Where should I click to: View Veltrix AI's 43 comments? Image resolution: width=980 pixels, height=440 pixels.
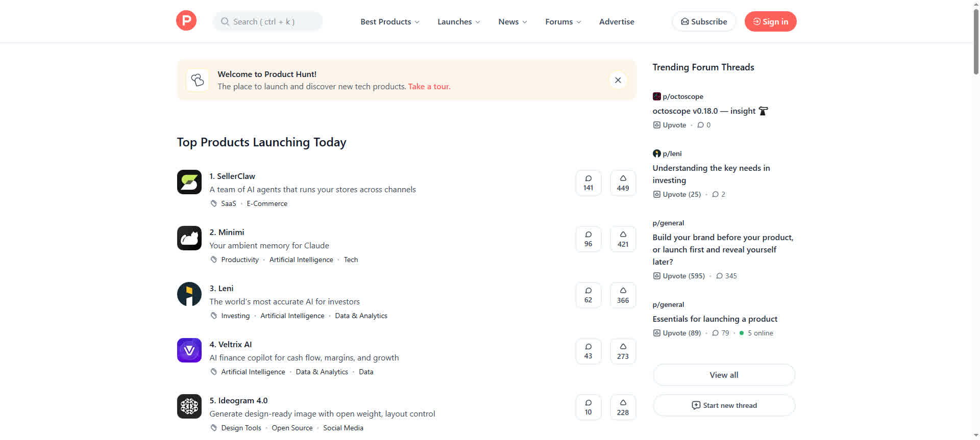(589, 351)
